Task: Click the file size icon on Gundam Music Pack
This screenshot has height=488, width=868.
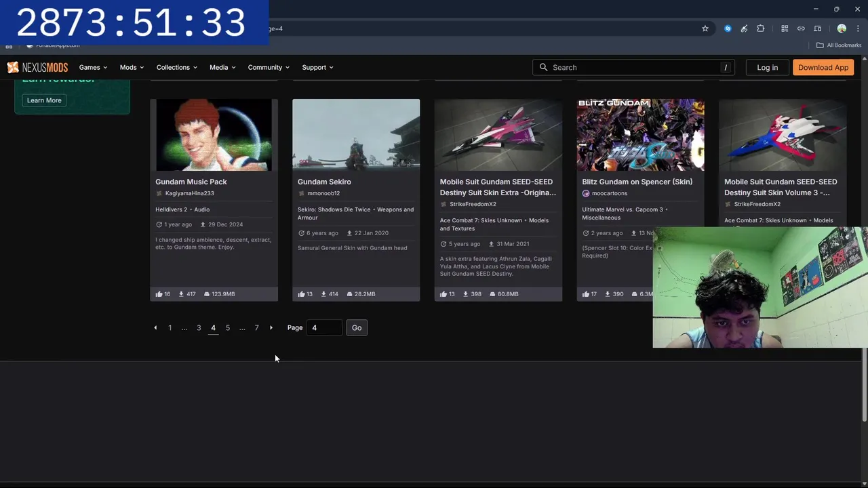Action: (207, 294)
